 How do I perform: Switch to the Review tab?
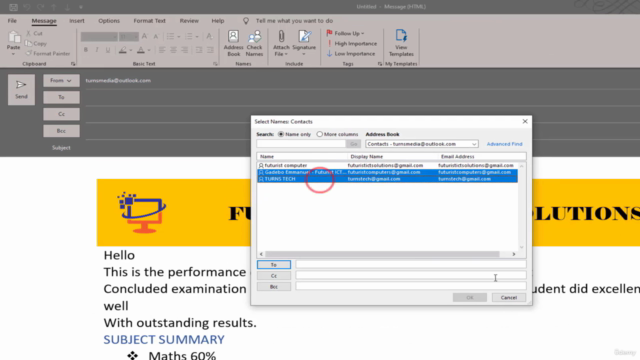(189, 21)
